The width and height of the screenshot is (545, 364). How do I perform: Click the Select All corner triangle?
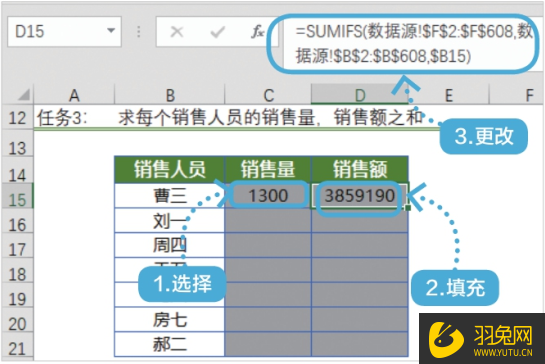(23, 95)
